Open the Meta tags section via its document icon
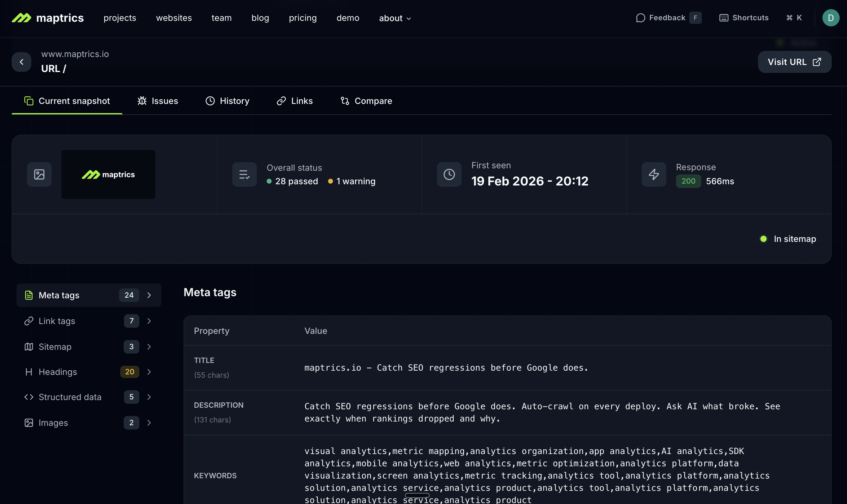 [x=29, y=295]
